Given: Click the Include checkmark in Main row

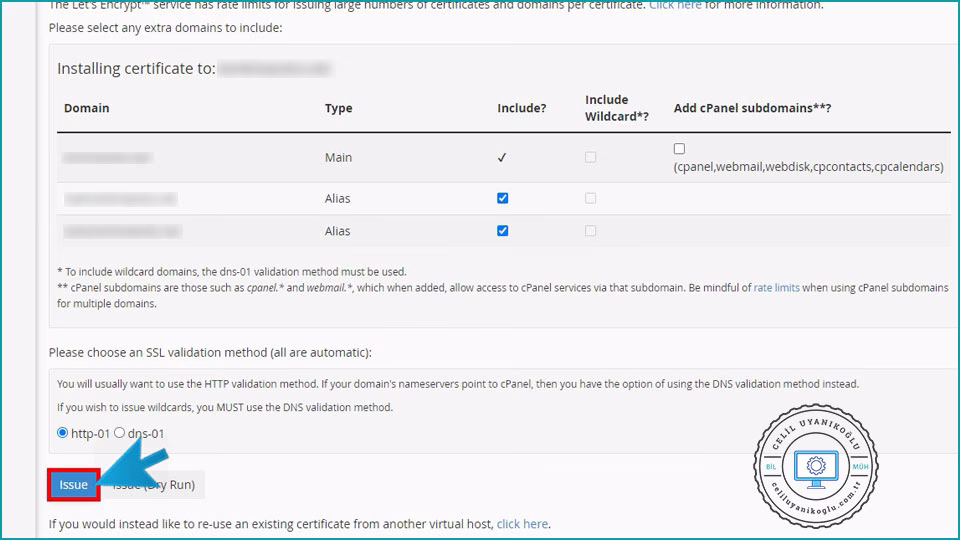Looking at the screenshot, I should 502,157.
